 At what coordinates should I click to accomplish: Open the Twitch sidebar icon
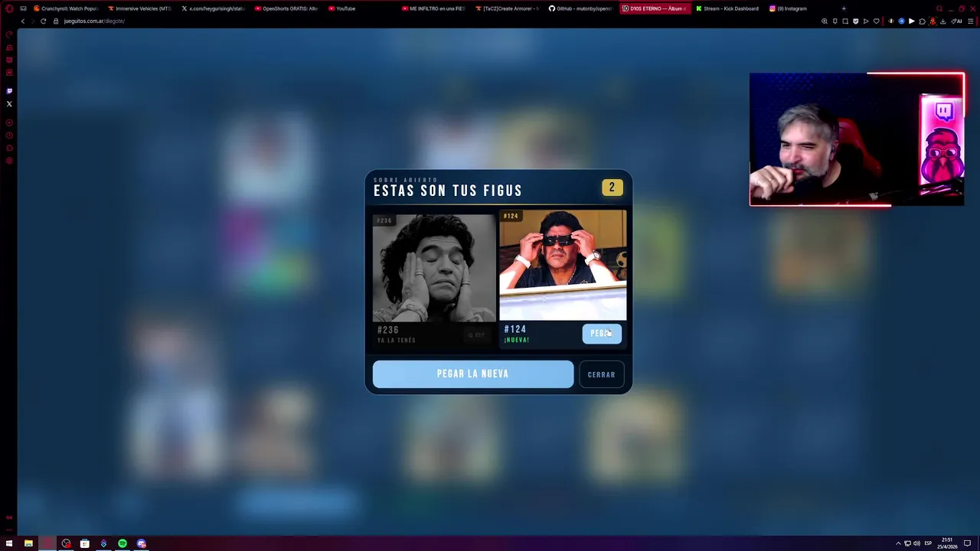click(x=9, y=91)
